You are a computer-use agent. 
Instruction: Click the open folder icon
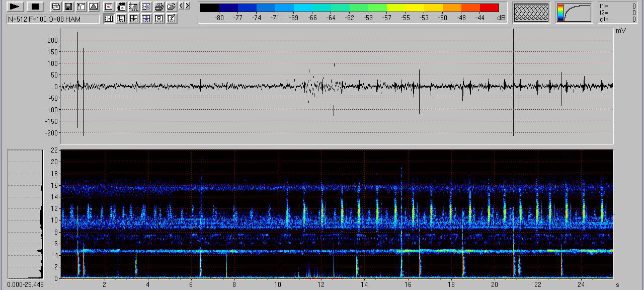172,7
